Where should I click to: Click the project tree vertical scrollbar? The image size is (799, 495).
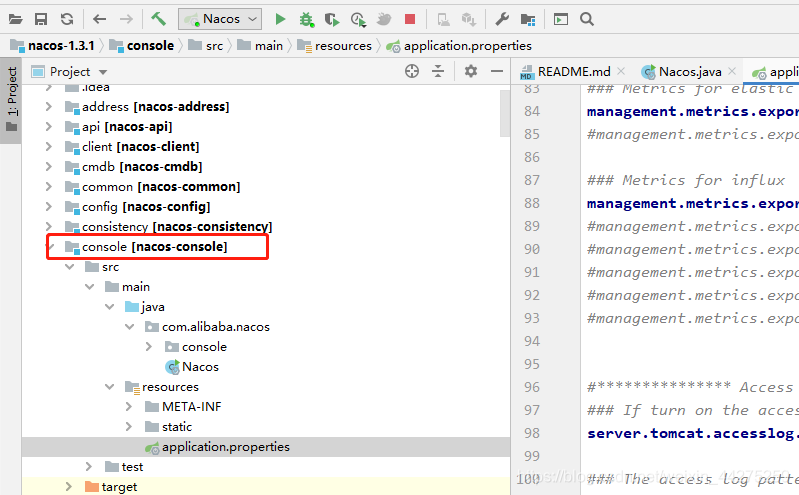pyautogui.click(x=504, y=113)
